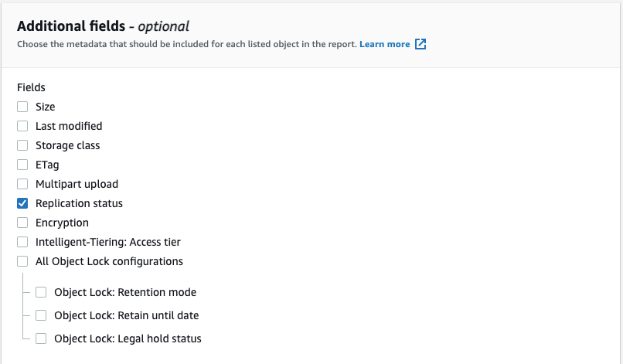
Task: Click the Object Lock: Legal hold status label
Action: (x=128, y=338)
